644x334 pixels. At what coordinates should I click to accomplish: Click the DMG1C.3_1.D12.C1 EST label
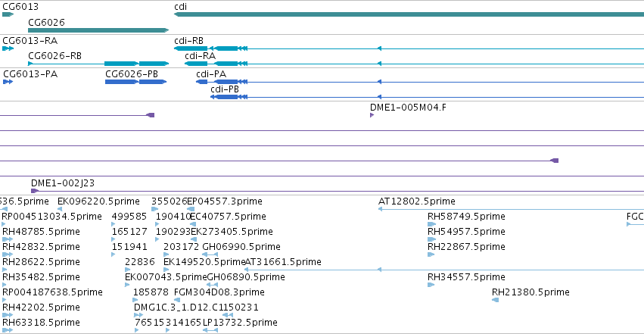click(179, 307)
